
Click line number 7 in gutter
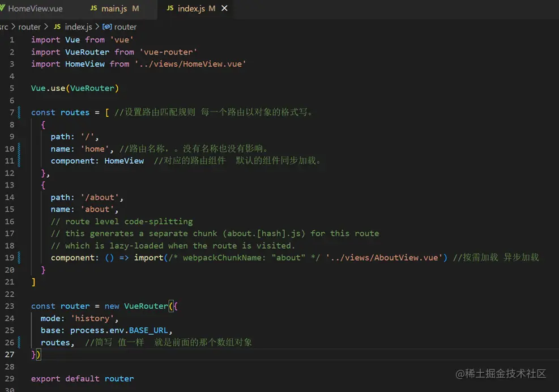coord(12,112)
